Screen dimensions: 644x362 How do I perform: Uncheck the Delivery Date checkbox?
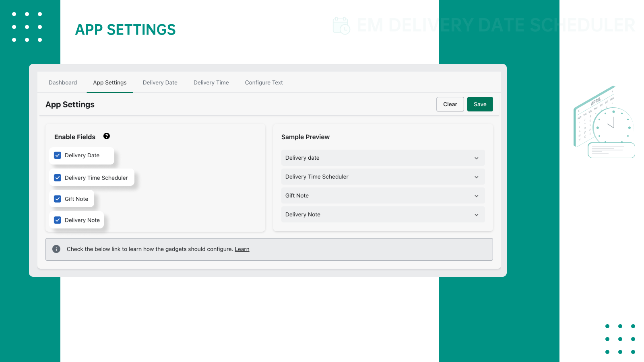[x=58, y=155]
